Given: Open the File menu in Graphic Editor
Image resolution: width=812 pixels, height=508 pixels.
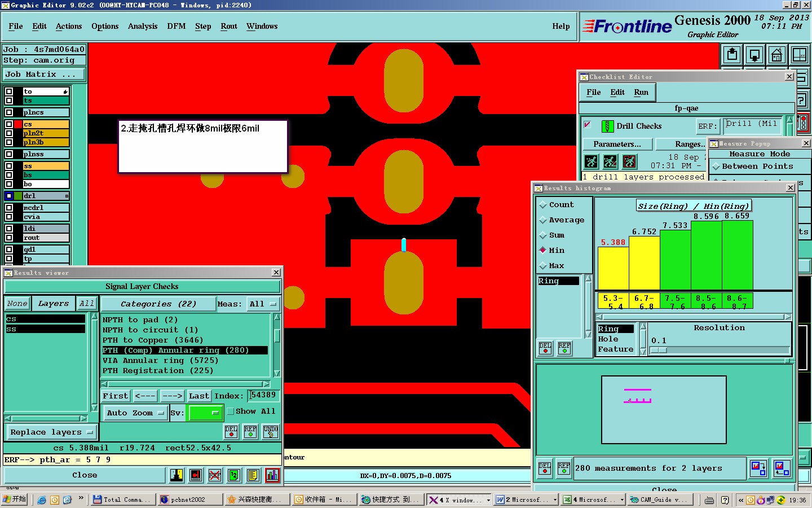Looking at the screenshot, I should click(x=16, y=27).
